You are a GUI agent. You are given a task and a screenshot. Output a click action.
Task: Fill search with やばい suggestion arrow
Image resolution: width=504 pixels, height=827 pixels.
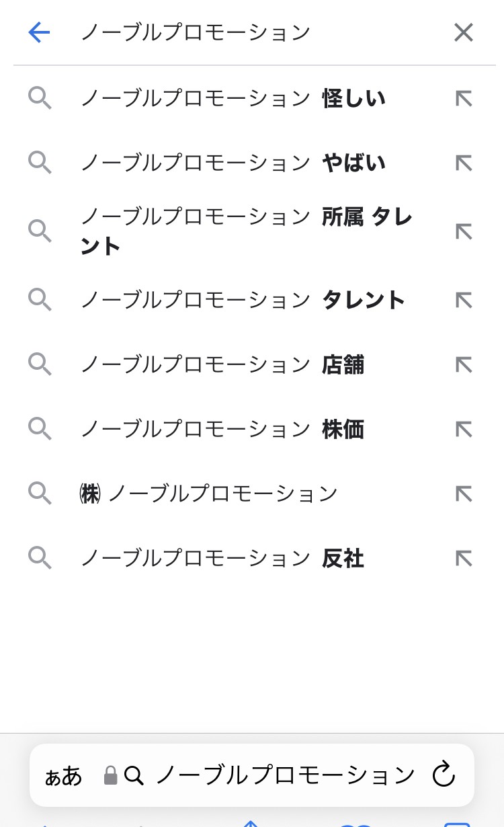coord(464,163)
